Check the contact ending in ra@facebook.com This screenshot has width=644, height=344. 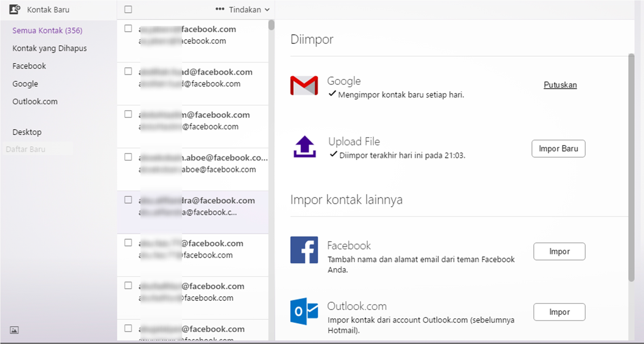point(128,200)
